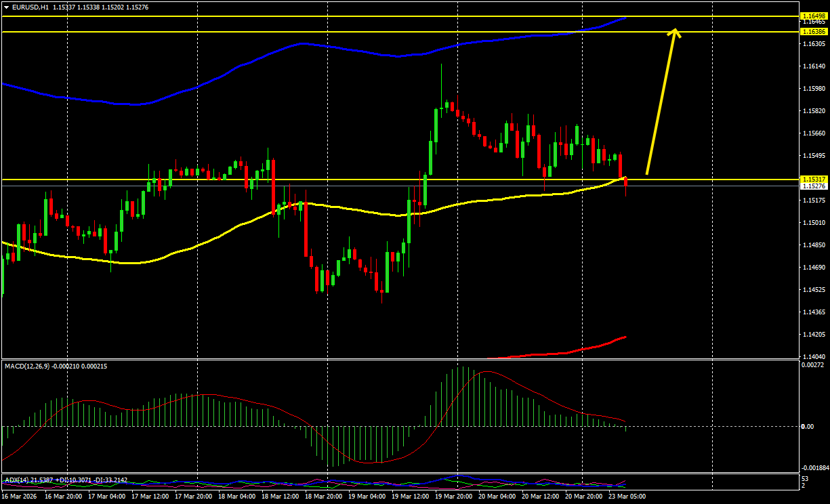Click the 1.15820 price axis label

point(813,111)
